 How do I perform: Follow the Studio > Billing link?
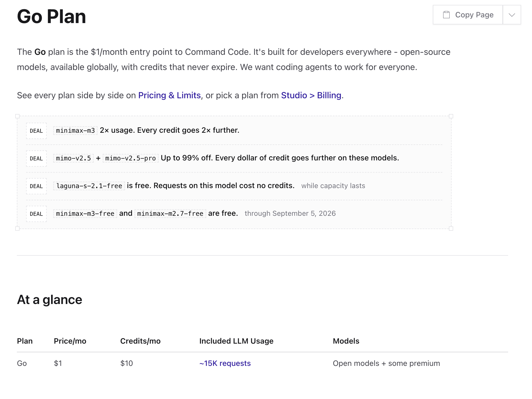[311, 95]
